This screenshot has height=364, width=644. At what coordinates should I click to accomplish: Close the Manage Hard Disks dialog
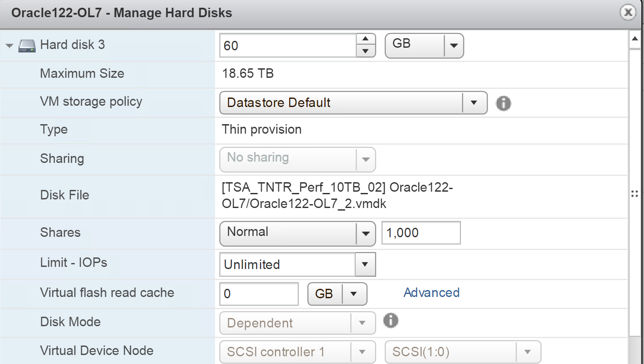628,12
